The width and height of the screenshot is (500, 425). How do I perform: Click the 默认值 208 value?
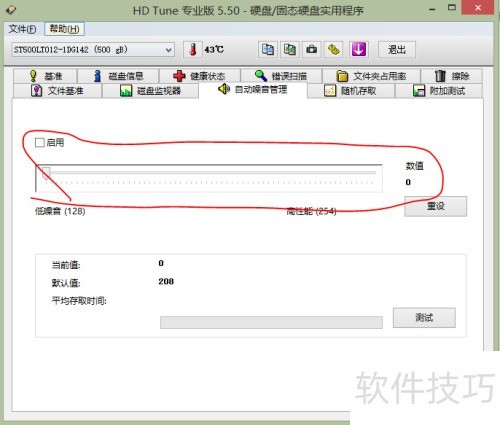(x=166, y=281)
